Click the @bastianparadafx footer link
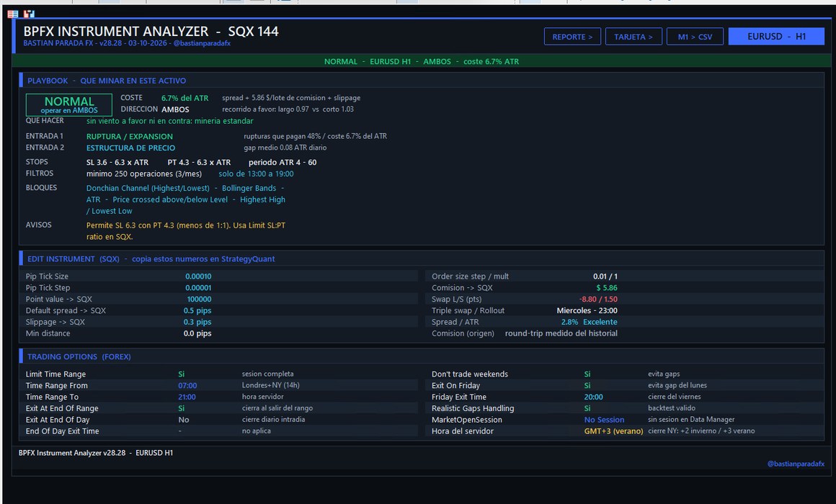Image resolution: width=836 pixels, height=504 pixels. [x=796, y=464]
